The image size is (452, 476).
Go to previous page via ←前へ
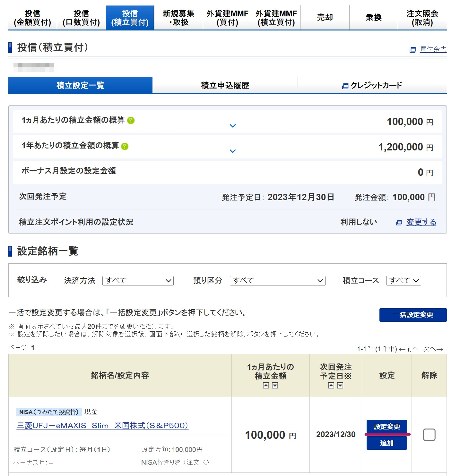point(409,349)
